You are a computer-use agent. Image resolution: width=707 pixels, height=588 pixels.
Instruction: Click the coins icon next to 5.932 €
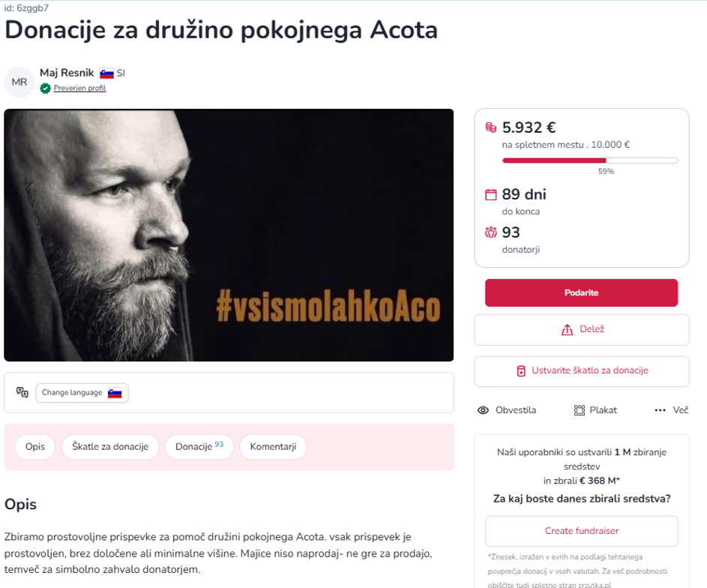pyautogui.click(x=491, y=127)
